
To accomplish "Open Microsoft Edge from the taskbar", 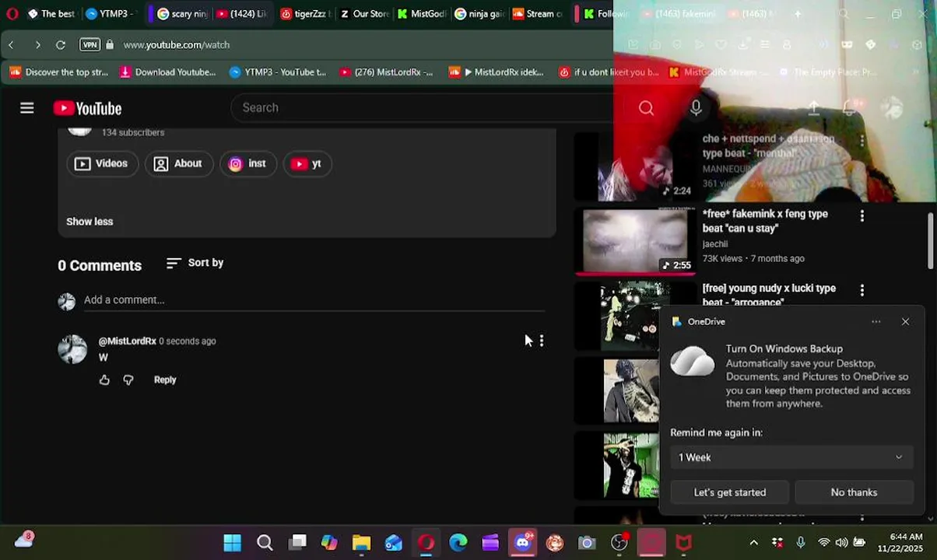I will 458,543.
